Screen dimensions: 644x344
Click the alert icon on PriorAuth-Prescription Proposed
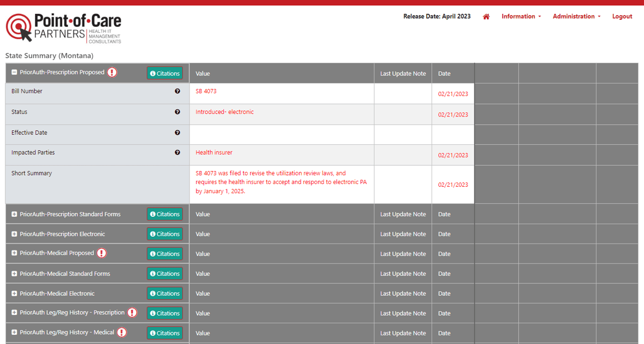112,72
